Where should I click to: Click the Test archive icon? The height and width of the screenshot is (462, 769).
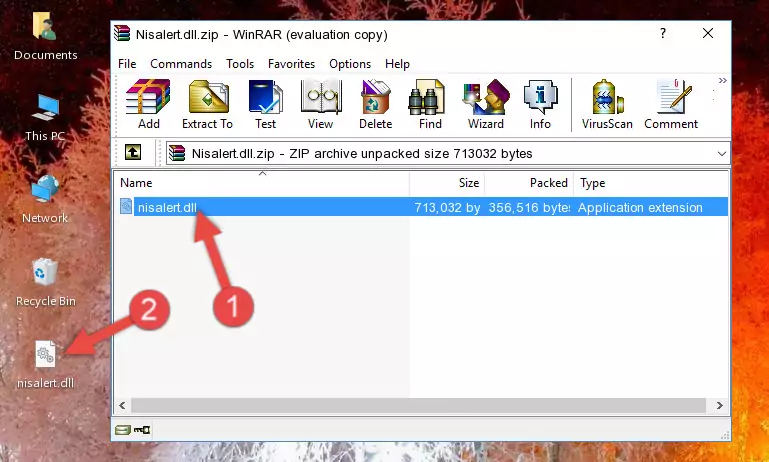pos(265,104)
